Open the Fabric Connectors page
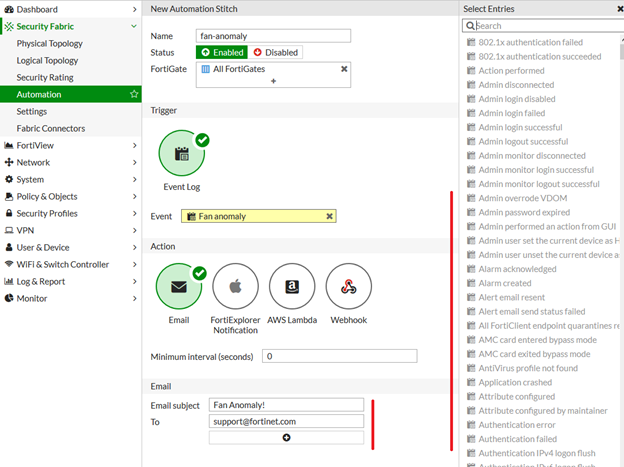This screenshot has width=624, height=467. click(x=50, y=128)
